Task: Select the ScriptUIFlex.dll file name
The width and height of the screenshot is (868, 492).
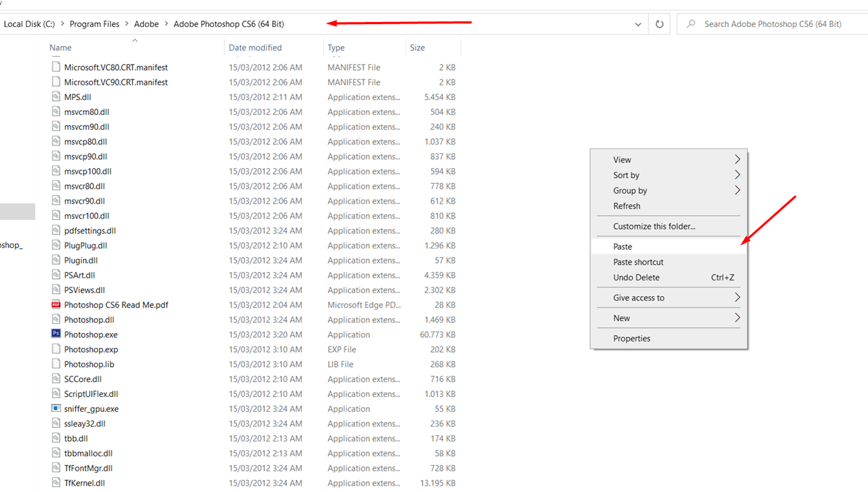Action: [x=91, y=394]
